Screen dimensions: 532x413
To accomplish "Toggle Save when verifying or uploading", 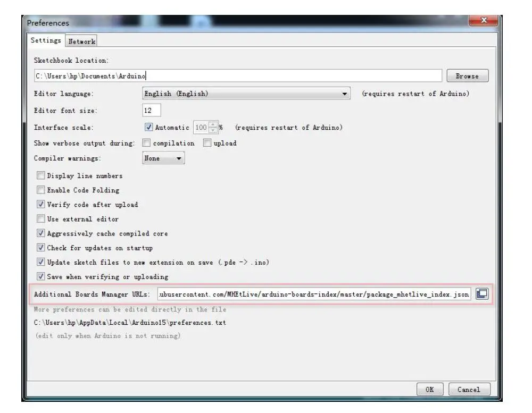I will (x=41, y=276).
